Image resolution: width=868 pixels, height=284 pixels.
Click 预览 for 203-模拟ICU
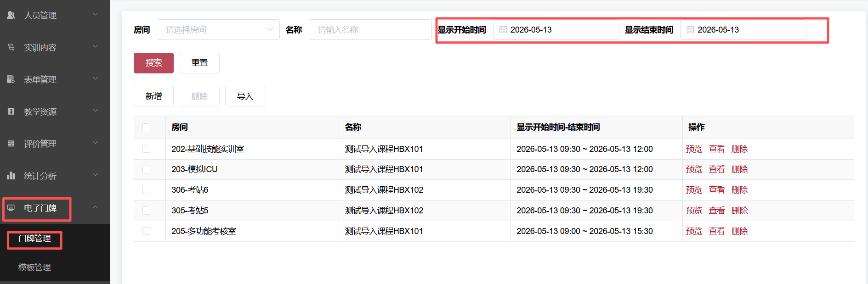[x=694, y=169]
